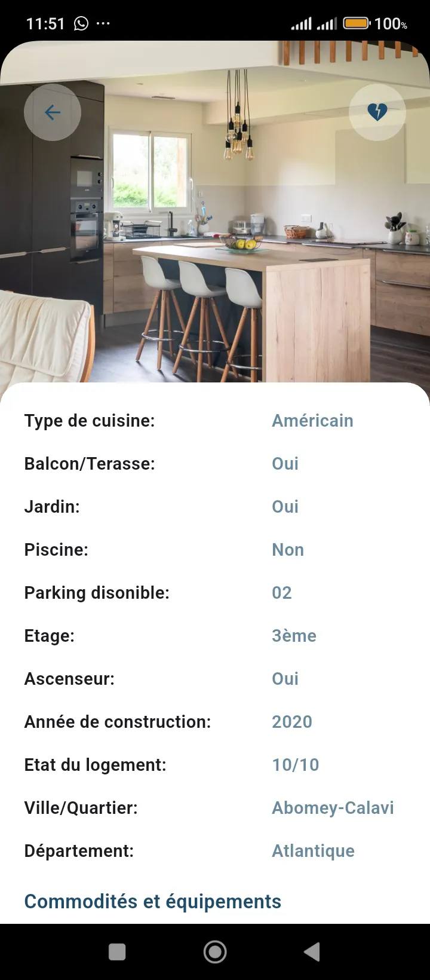Tap the battery indicator icon
The width and height of the screenshot is (430, 980).
click(356, 23)
